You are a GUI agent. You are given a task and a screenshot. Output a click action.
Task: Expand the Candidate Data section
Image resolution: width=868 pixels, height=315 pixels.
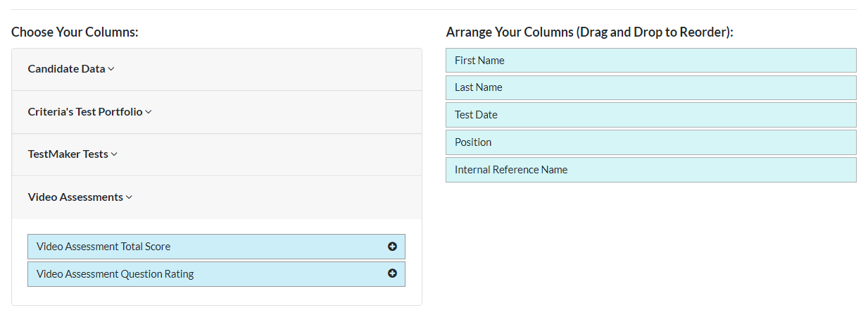(217, 69)
